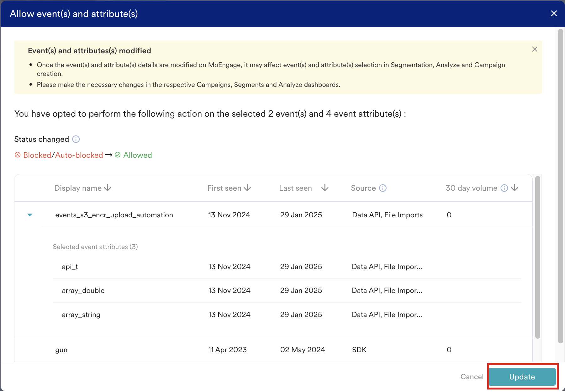Image resolution: width=565 pixels, height=392 pixels.
Task: Click the 30 day volume info icon
Action: (504, 188)
